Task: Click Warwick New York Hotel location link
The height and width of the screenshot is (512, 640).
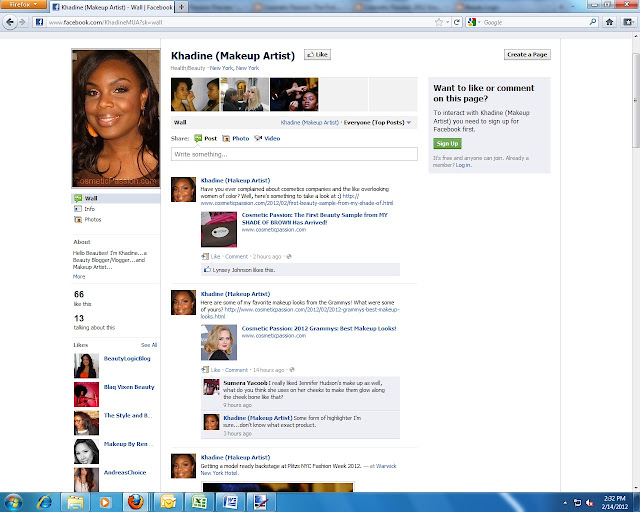Action: pyautogui.click(x=298, y=470)
